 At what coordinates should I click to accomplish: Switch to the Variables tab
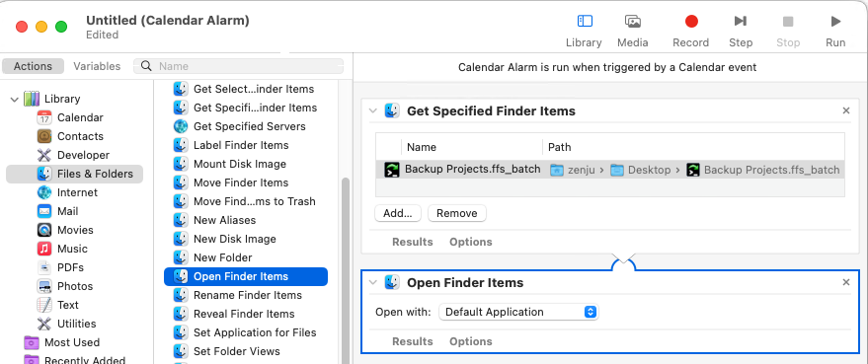[97, 66]
